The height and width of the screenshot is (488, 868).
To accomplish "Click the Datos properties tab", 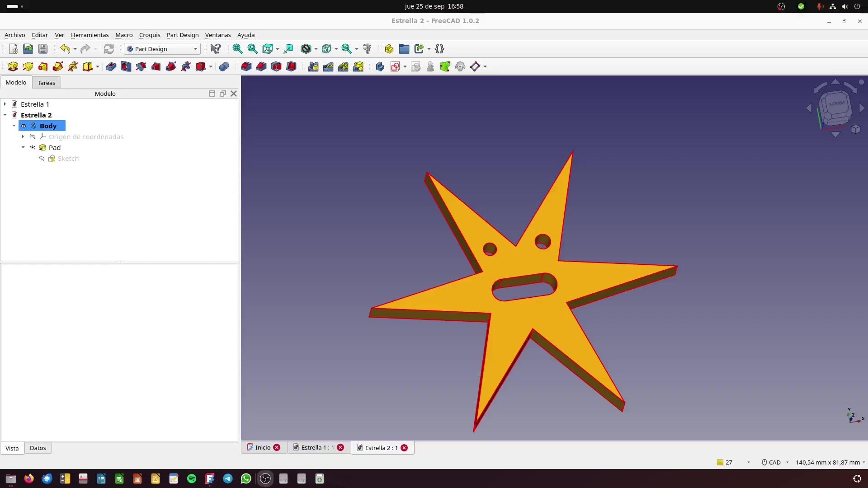I will tap(38, 448).
